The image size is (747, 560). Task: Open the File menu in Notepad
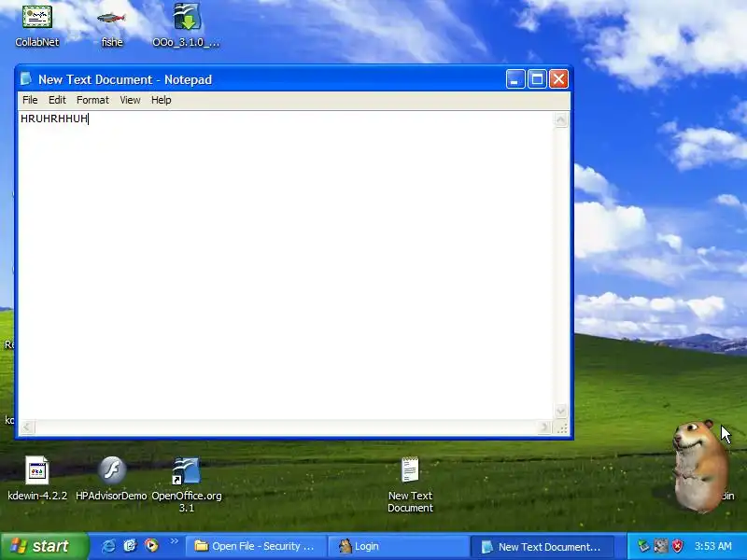pyautogui.click(x=30, y=100)
